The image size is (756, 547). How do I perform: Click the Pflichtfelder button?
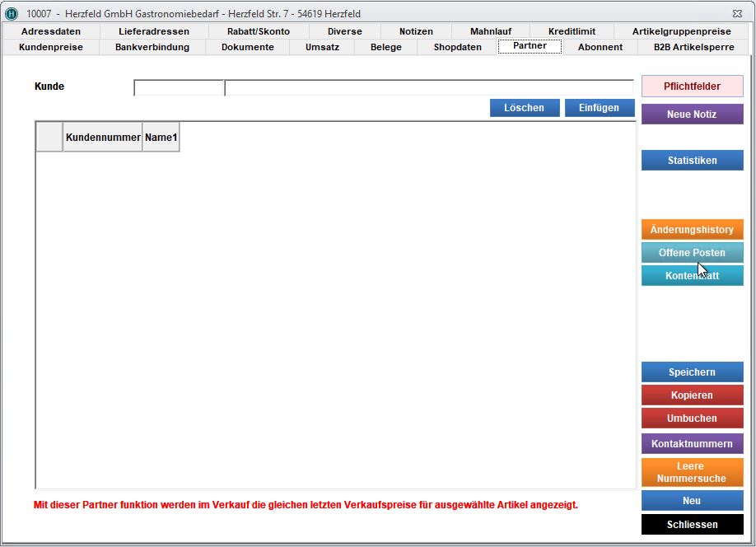(x=692, y=86)
